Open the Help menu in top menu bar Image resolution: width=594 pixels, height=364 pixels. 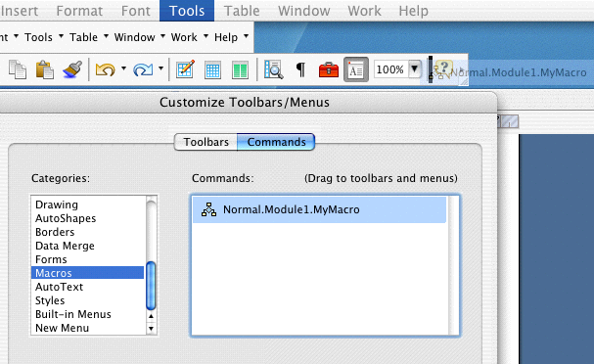click(413, 11)
